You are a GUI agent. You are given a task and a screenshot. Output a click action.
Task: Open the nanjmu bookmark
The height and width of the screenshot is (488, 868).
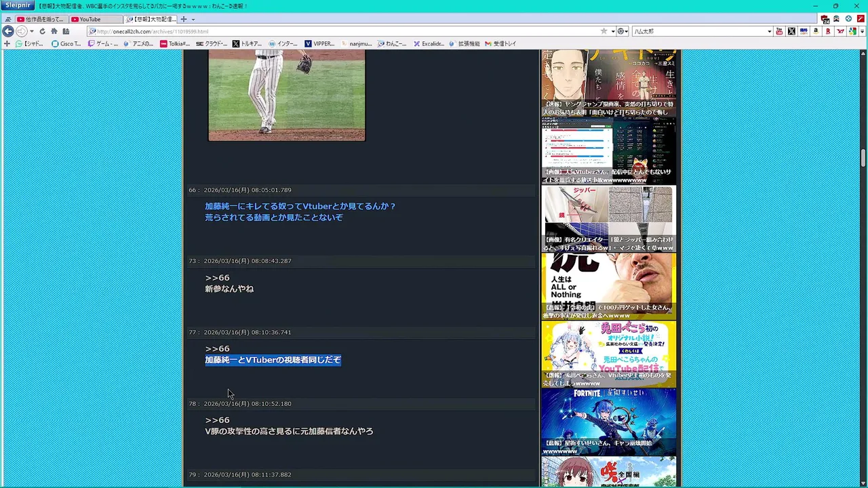(357, 43)
